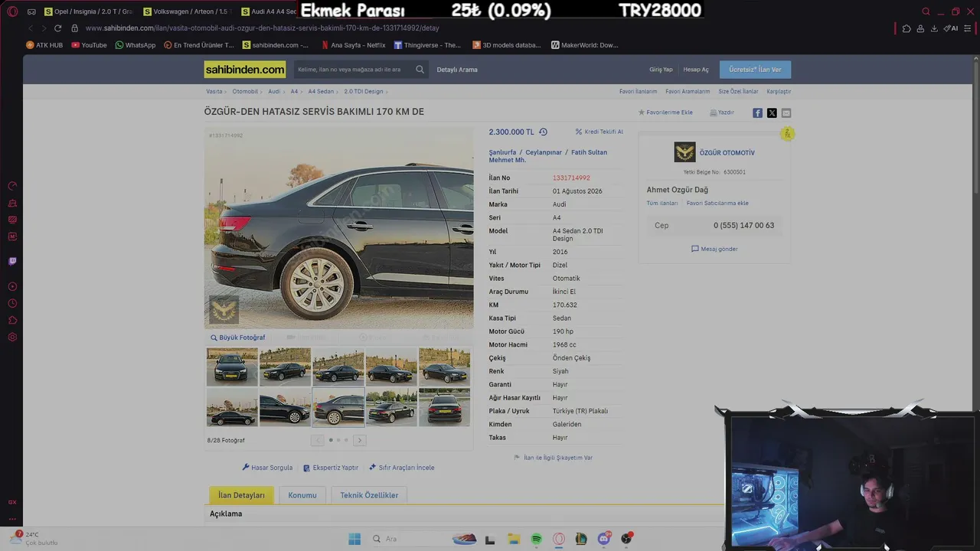980x551 pixels.
Task: Click the sahibinden.com logo
Action: point(245,70)
